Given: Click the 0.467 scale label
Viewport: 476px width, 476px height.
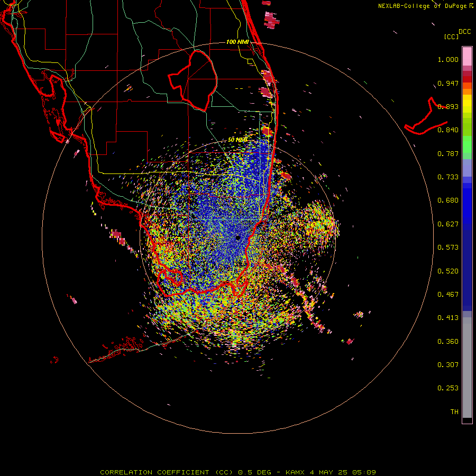Looking at the screenshot, I should (x=448, y=295).
